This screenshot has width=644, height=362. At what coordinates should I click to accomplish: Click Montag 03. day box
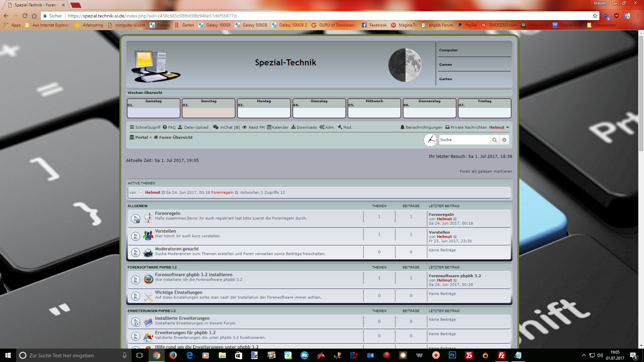264,108
